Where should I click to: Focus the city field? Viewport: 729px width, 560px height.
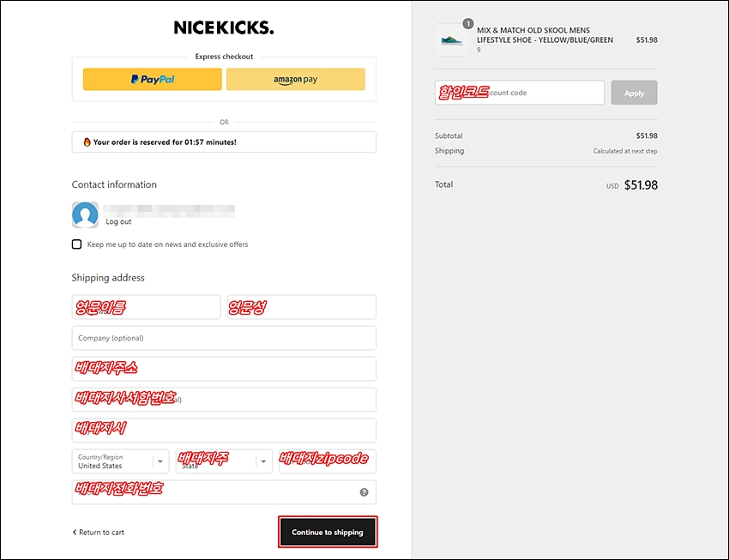point(224,431)
